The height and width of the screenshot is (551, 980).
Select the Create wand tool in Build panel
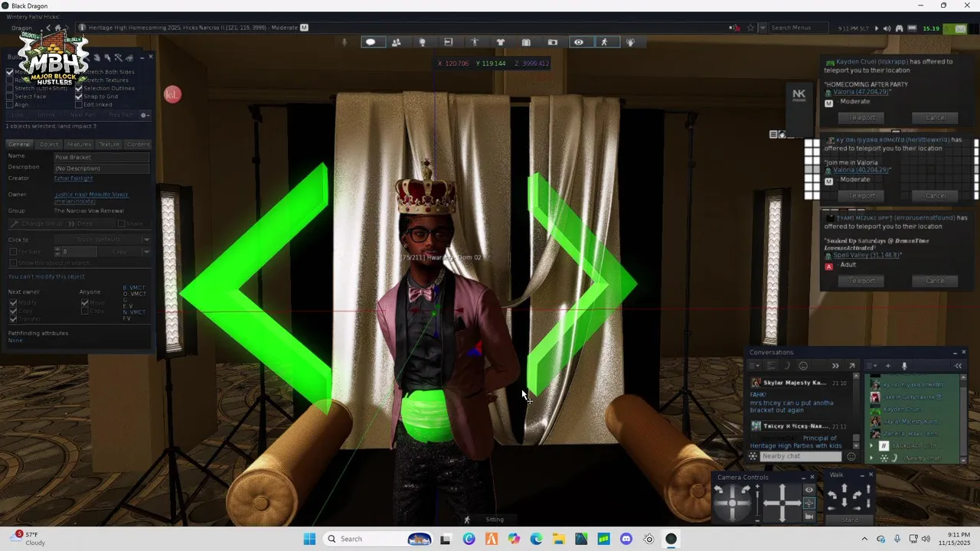click(x=118, y=57)
